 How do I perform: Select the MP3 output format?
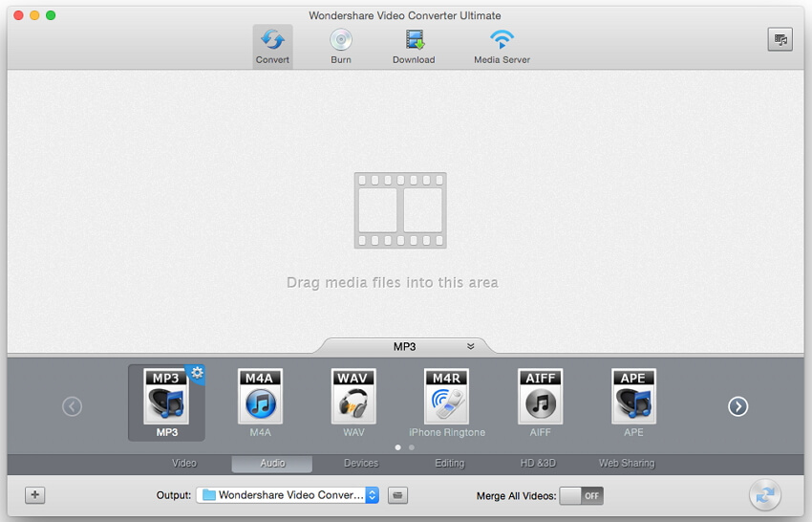[166, 402]
